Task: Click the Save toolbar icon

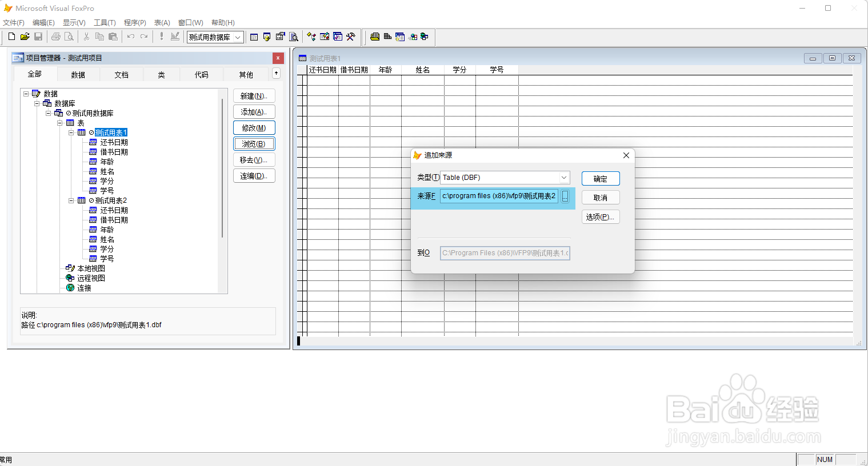Action: tap(38, 37)
